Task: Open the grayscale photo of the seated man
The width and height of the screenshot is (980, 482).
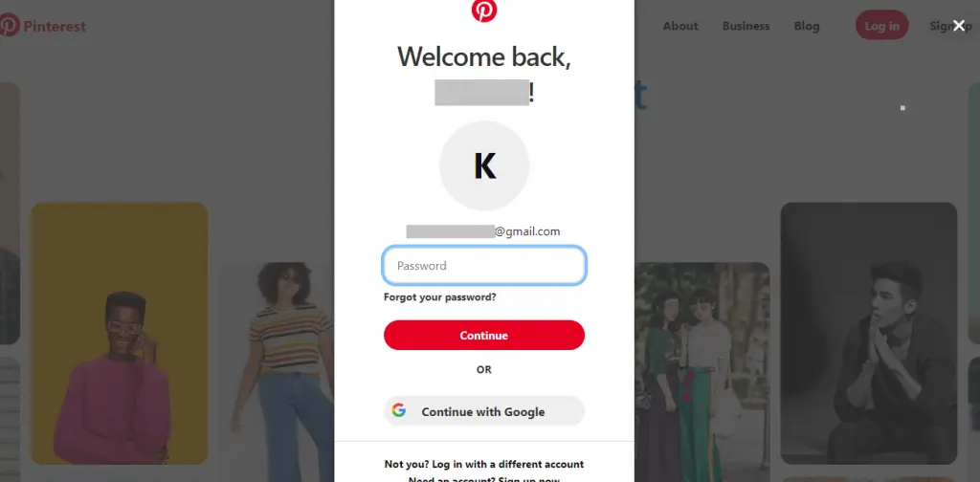Action: [x=869, y=334]
